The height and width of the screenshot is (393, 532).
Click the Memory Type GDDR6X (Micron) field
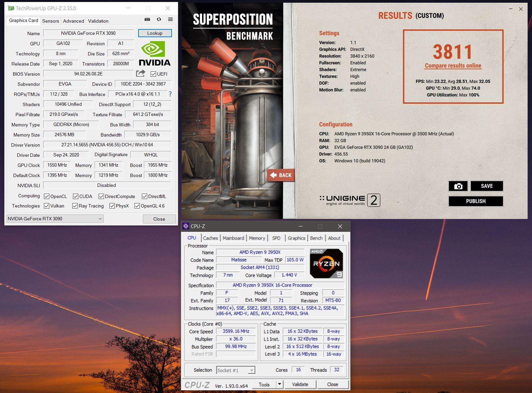(x=71, y=124)
